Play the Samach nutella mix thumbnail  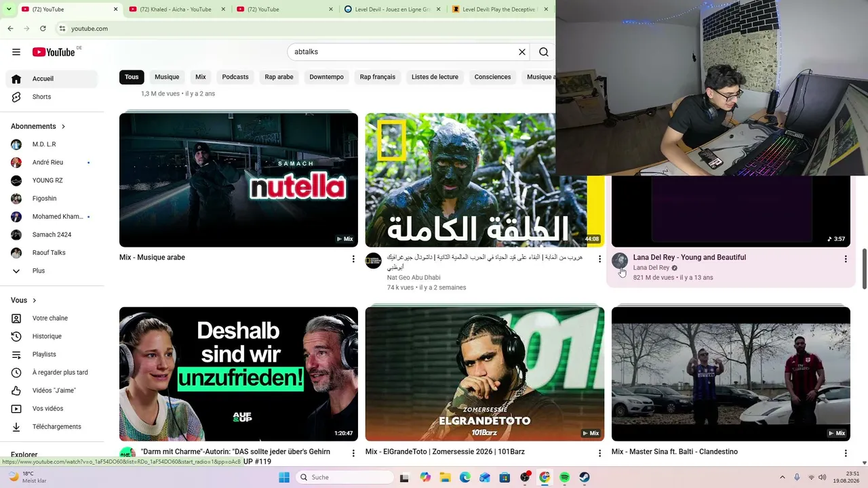[239, 180]
